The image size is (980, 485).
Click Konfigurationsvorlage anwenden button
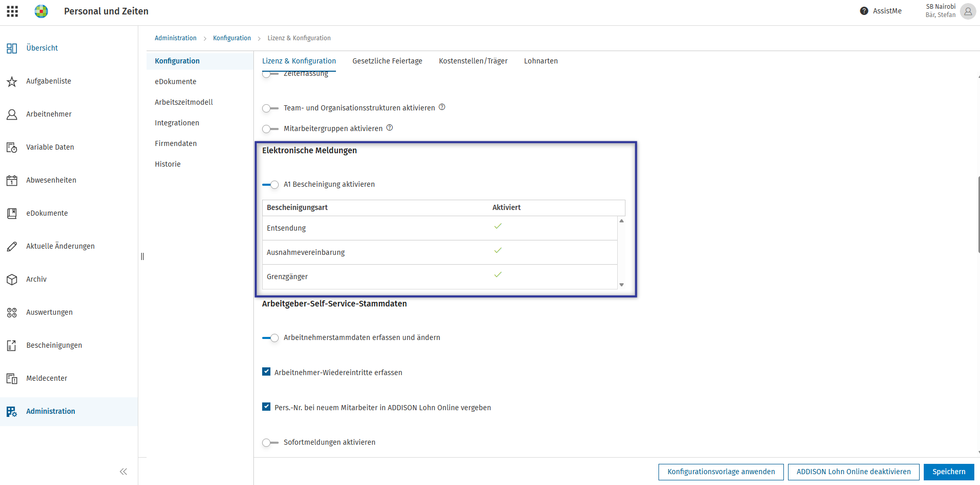(x=721, y=472)
